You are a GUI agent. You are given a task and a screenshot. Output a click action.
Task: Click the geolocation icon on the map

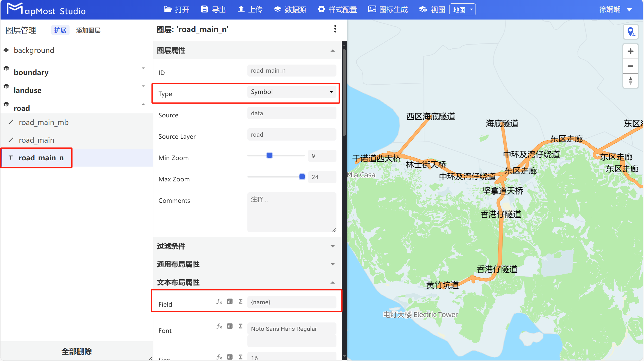631,32
